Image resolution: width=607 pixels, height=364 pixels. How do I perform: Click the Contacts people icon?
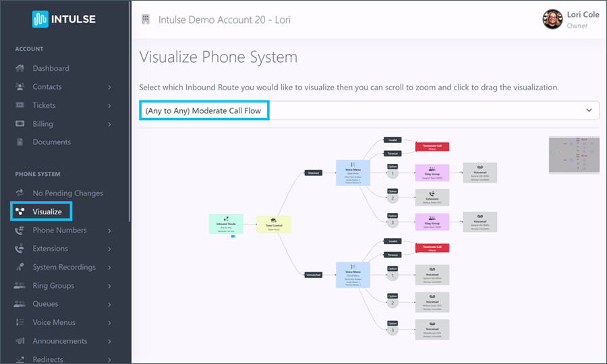point(20,87)
